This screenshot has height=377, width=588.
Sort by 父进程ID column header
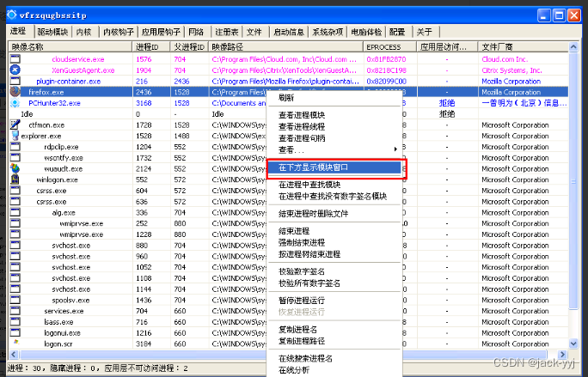(189, 47)
